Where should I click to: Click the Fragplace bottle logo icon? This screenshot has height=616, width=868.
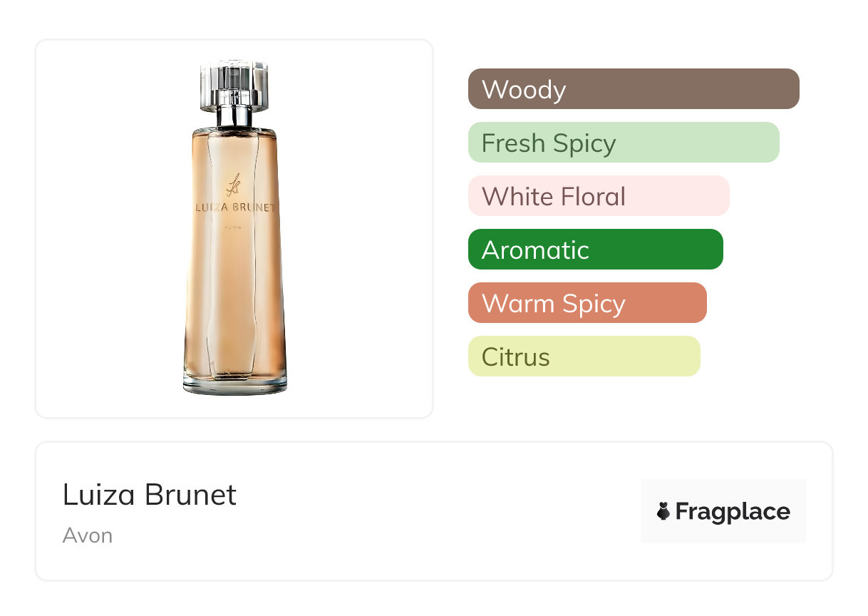pos(663,511)
